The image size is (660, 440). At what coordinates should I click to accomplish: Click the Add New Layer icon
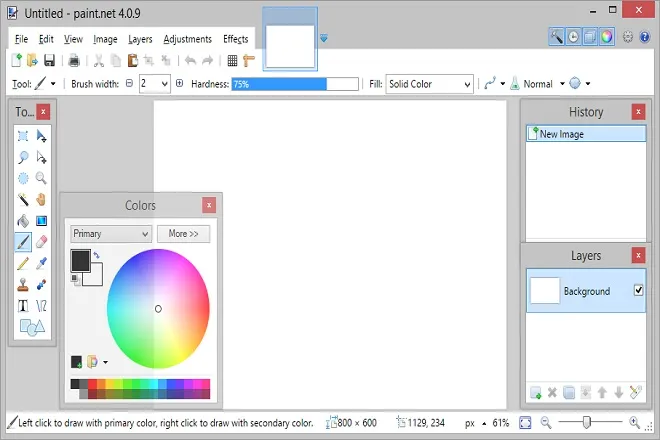coord(536,393)
